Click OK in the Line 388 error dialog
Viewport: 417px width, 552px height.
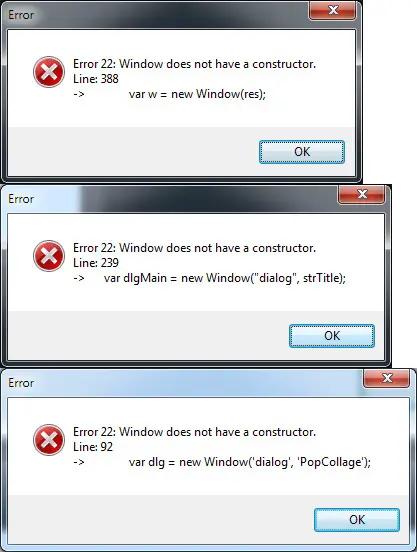pos(302,152)
